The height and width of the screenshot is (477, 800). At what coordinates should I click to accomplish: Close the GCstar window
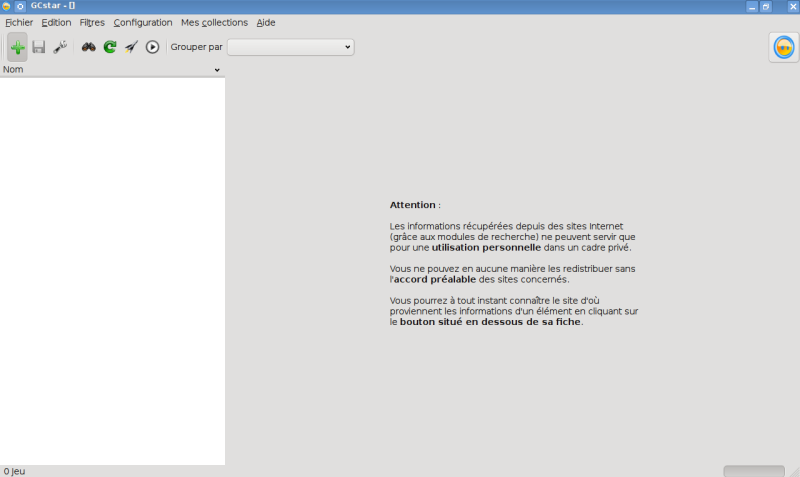792,7
